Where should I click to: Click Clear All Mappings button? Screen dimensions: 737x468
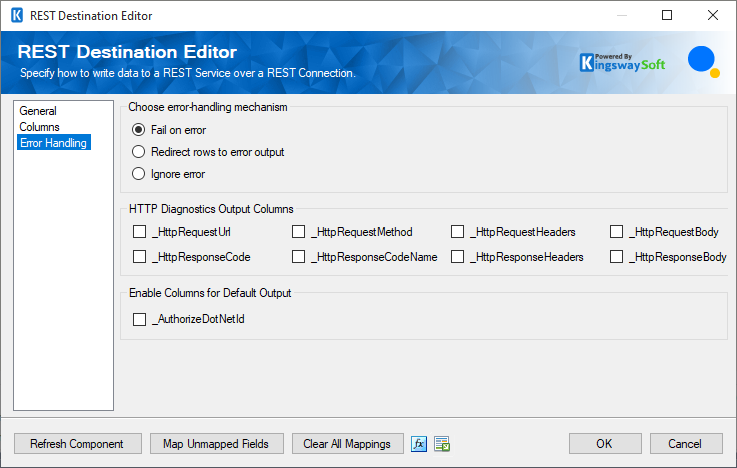click(x=347, y=444)
